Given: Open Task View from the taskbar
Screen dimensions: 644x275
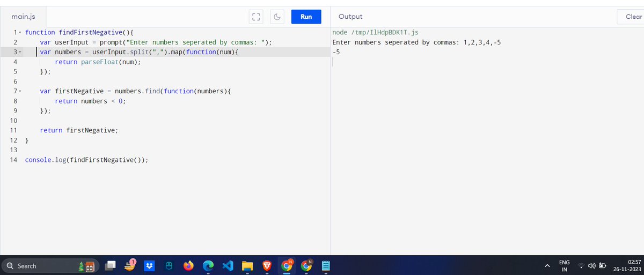Looking at the screenshot, I should [x=111, y=265].
